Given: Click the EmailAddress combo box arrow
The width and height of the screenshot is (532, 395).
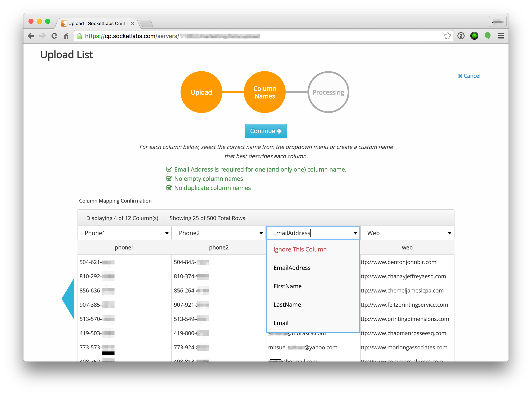Looking at the screenshot, I should tap(355, 233).
